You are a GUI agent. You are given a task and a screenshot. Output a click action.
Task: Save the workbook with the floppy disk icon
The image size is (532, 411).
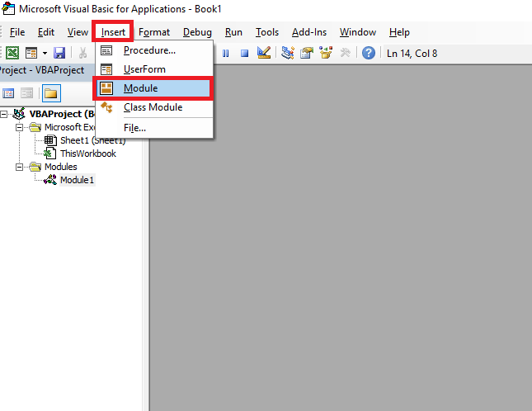[x=59, y=53]
